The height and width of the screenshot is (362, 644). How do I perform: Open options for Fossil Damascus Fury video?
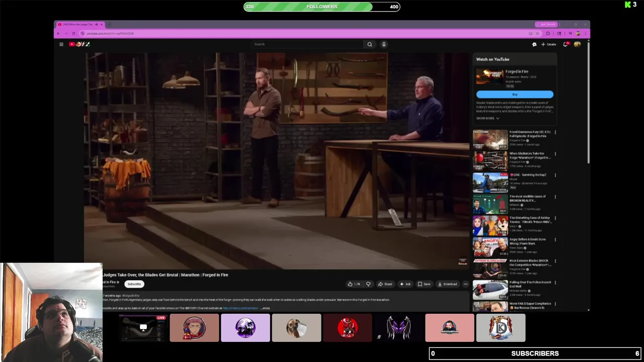click(x=555, y=132)
